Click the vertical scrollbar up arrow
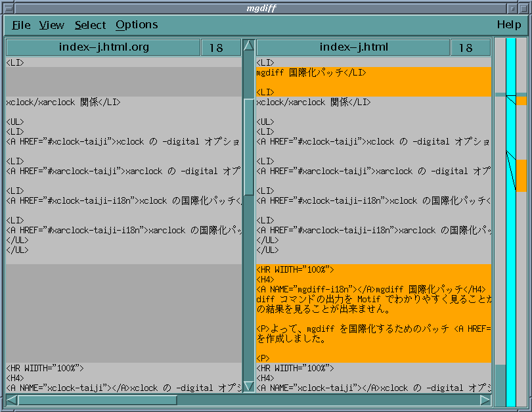Viewport: 532px width, 412px height. [248, 45]
